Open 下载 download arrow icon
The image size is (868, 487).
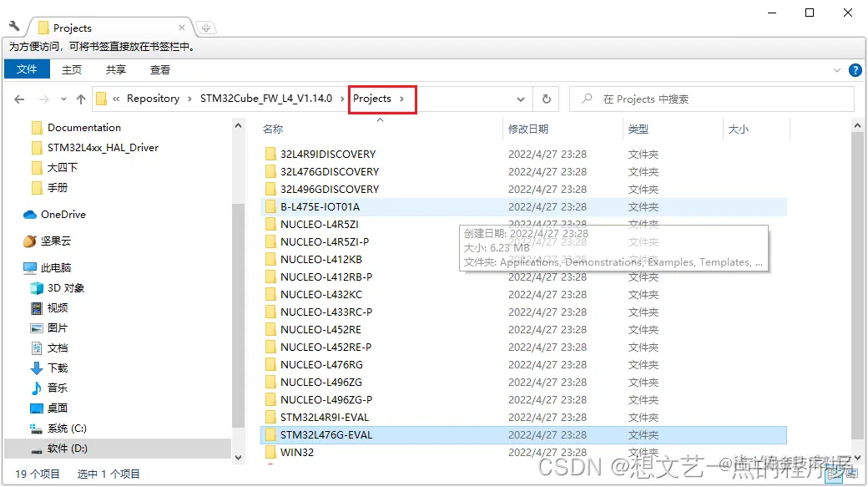(37, 368)
